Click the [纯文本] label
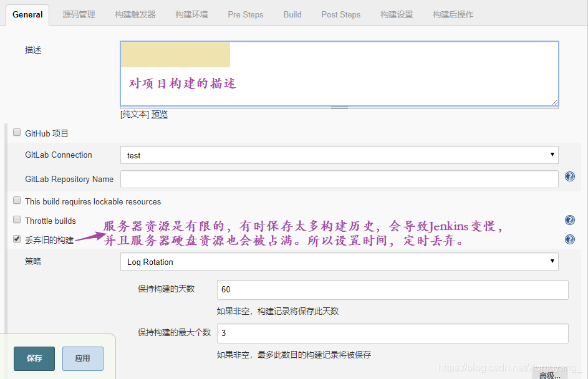588x379 pixels. tap(135, 114)
